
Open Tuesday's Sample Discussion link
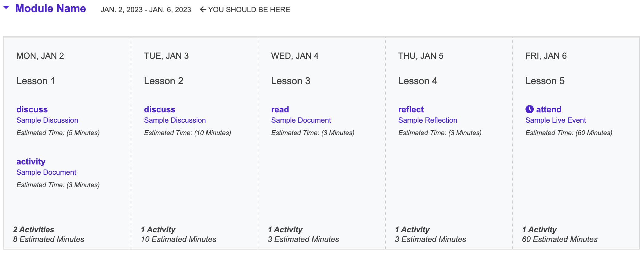tap(175, 120)
